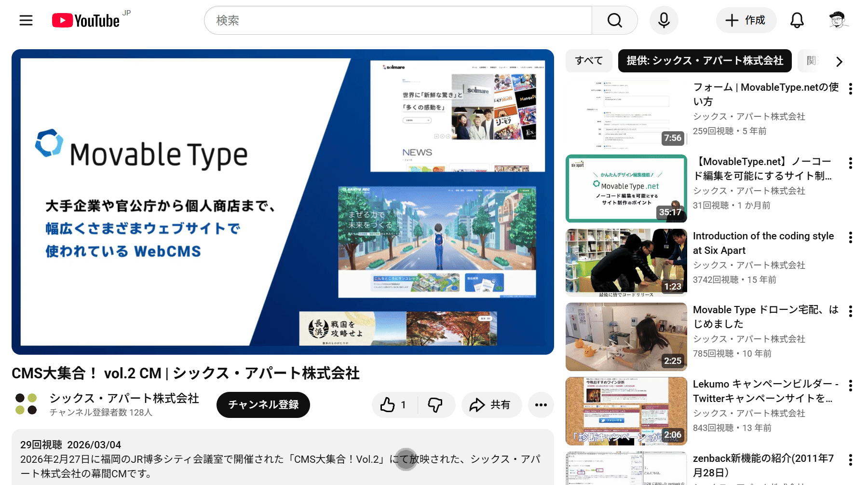
Task: Click the main video player
Action: click(283, 202)
